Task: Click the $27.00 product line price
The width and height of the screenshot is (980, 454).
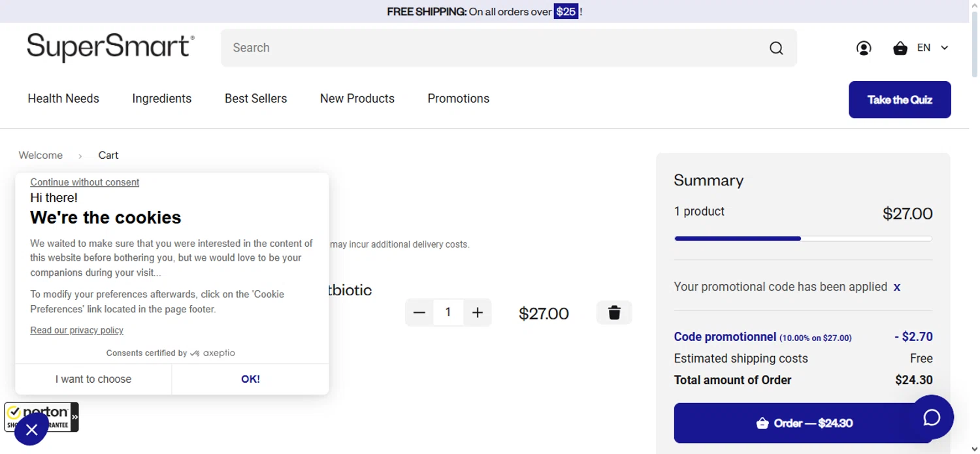Action: coord(544,314)
